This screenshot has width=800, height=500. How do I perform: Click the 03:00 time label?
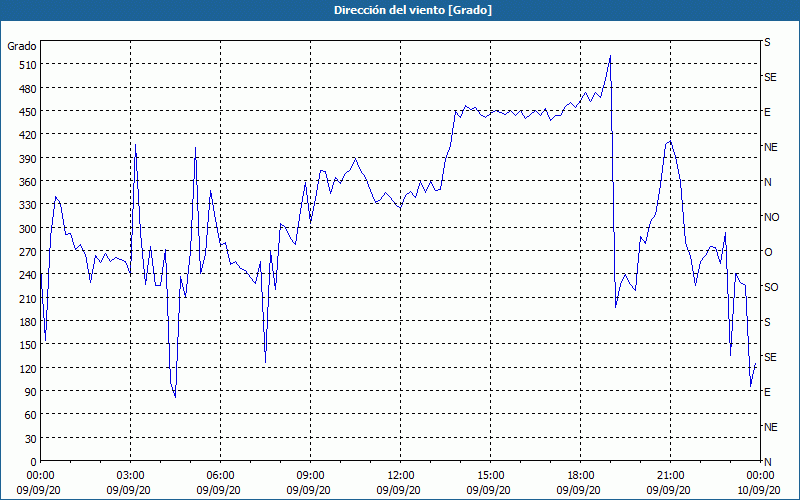tap(131, 476)
